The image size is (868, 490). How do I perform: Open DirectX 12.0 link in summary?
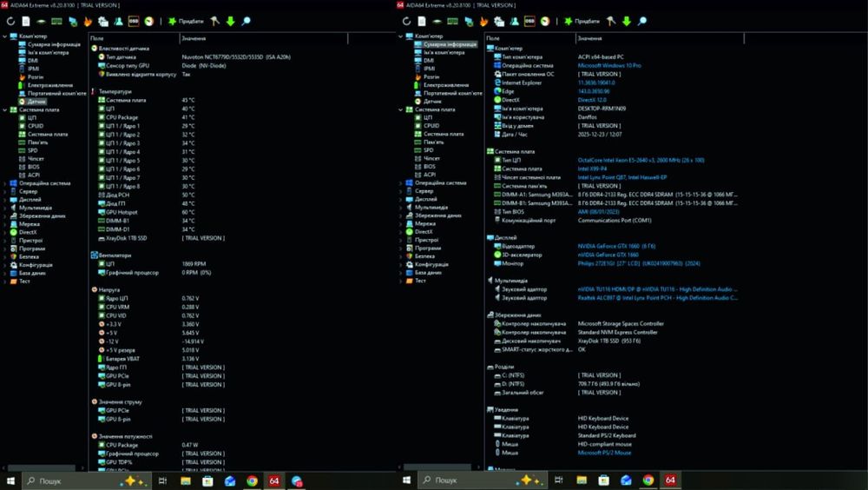coord(592,100)
